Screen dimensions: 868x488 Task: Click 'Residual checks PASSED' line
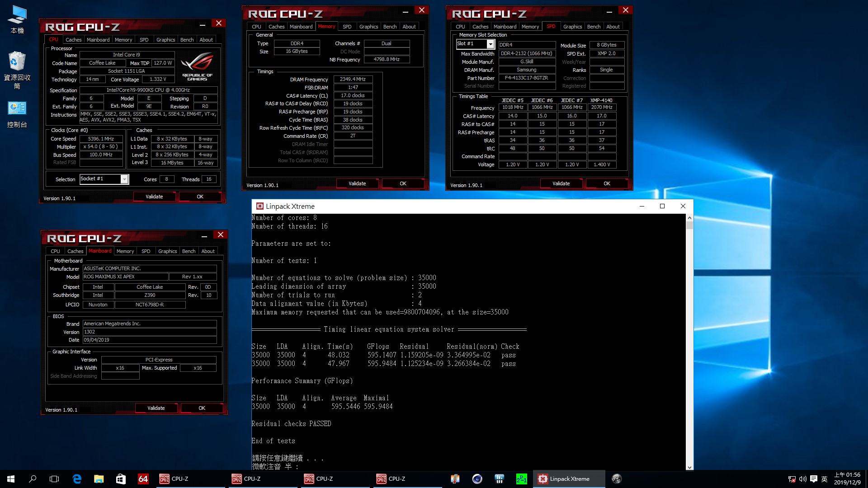pos(292,424)
